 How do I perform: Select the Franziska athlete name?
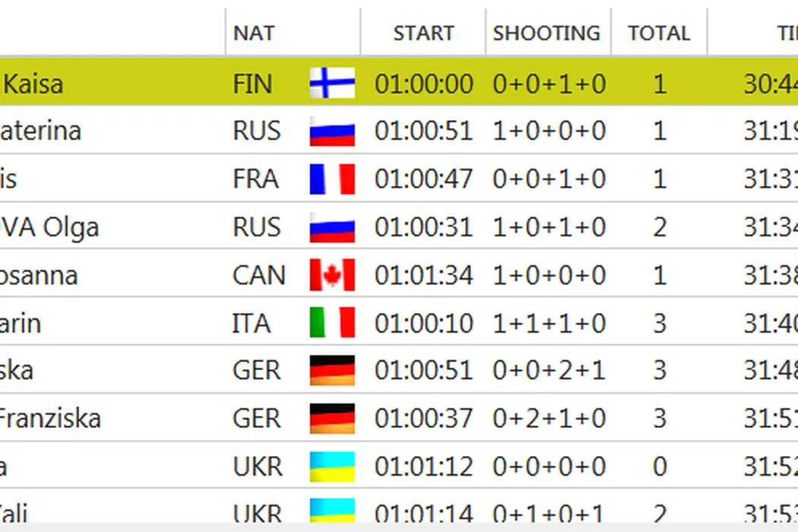[50, 418]
